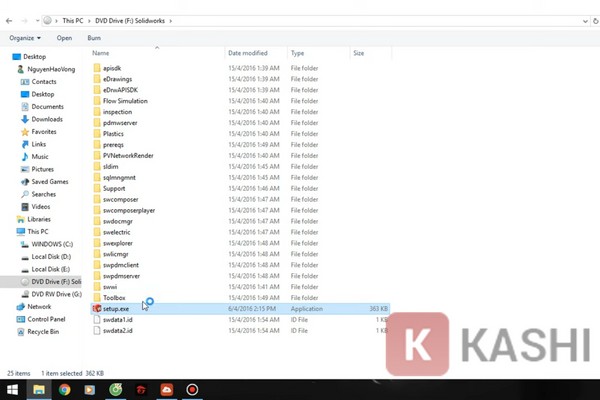This screenshot has width=600, height=400.
Task: Select the apisdk folder icon
Action: tap(97, 68)
